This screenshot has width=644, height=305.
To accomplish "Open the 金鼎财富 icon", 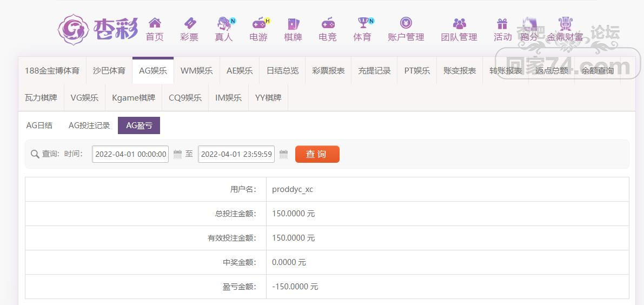I will point(565,23).
